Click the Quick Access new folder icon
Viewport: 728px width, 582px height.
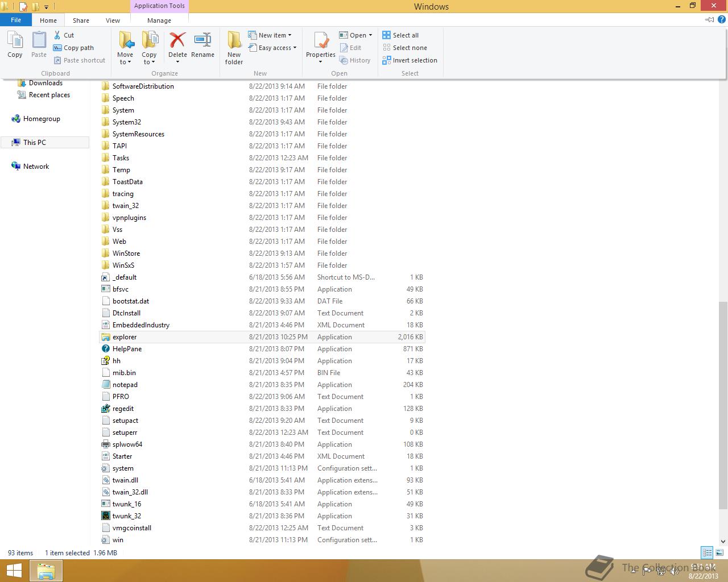(x=35, y=7)
